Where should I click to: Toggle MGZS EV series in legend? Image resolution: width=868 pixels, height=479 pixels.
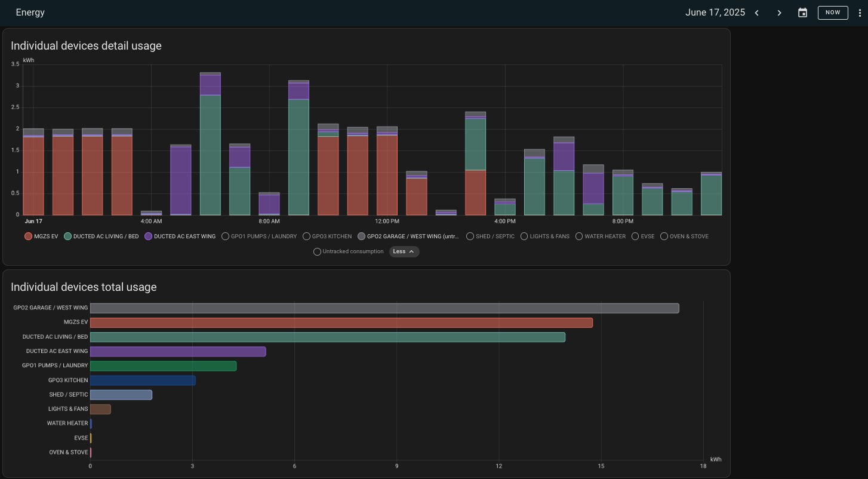point(41,237)
